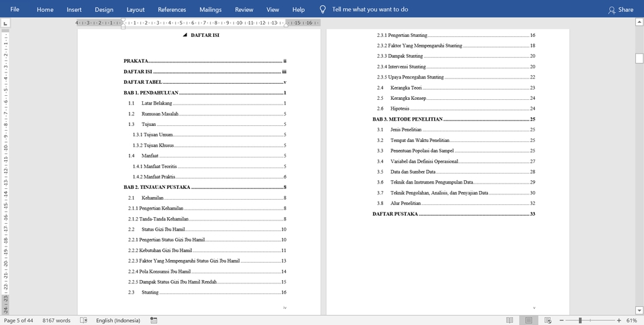Click the 2.6 Hipotesis entry
The height and width of the screenshot is (325, 644).
coord(456,109)
